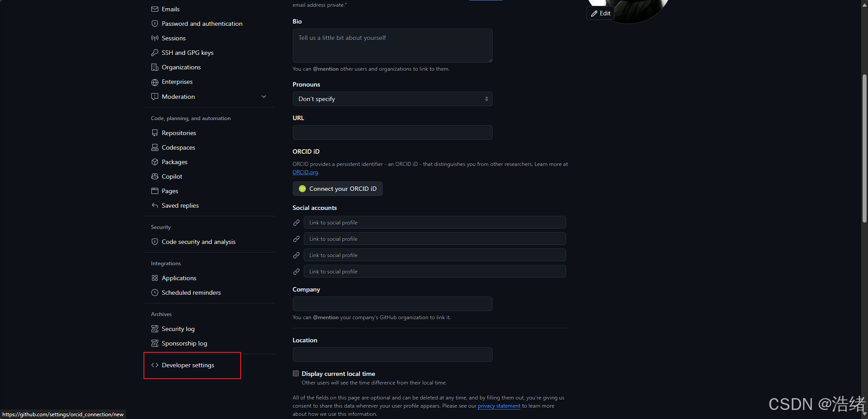
Task: Click into the Bio text area
Action: pos(392,45)
